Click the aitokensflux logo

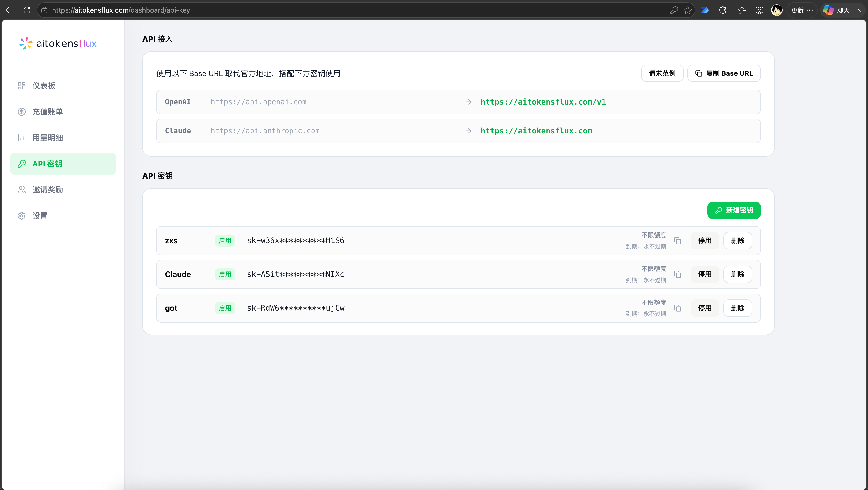click(58, 43)
